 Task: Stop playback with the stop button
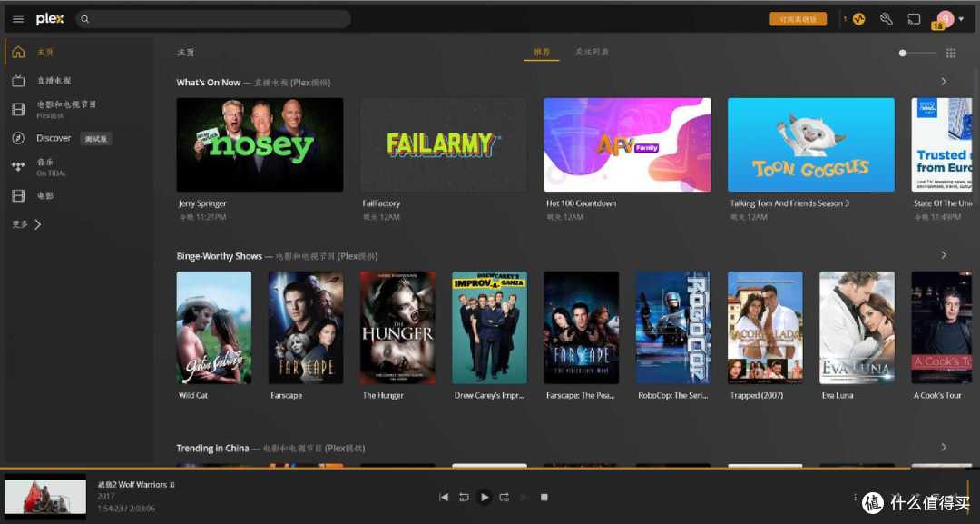544,497
